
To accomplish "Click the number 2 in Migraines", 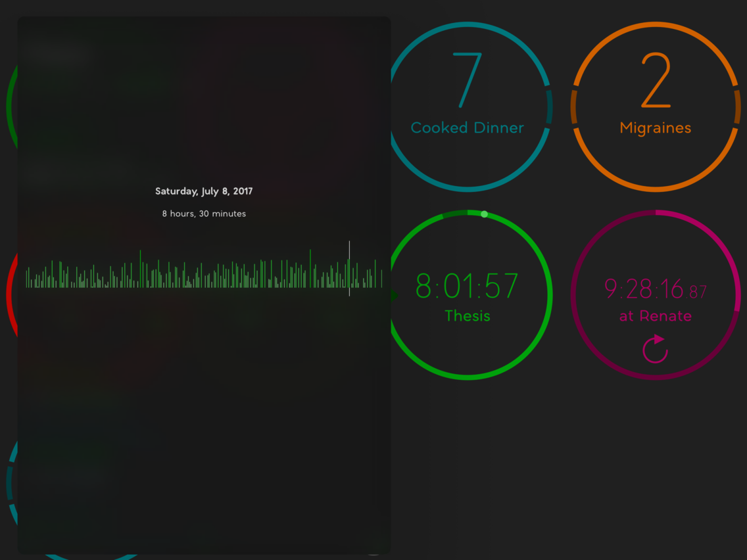I will click(656, 80).
